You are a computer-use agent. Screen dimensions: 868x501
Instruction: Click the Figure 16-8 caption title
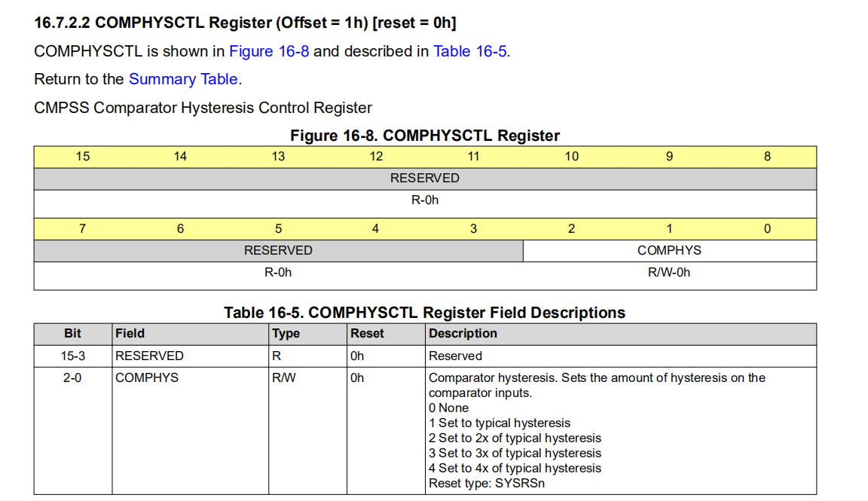[425, 136]
